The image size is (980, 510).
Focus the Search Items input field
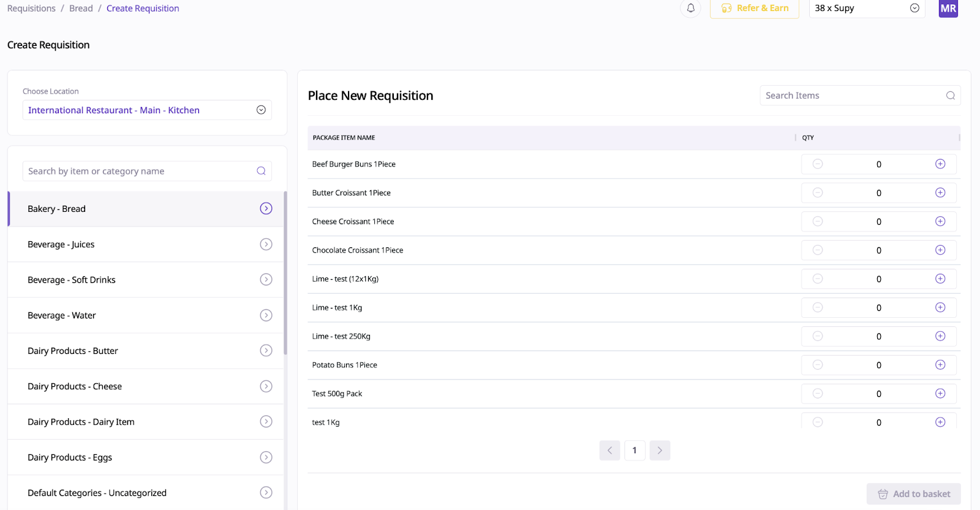pos(851,96)
